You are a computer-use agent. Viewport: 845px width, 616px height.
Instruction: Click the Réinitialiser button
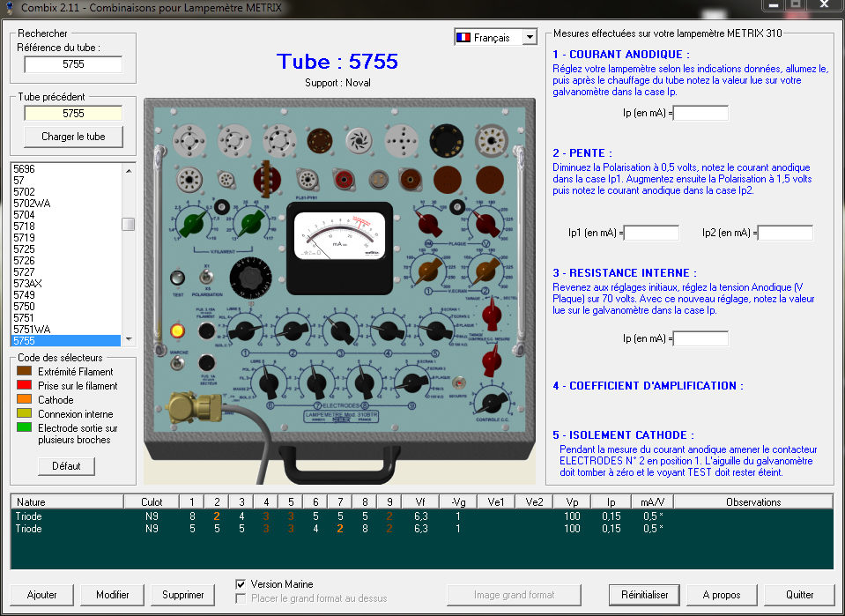tap(644, 595)
